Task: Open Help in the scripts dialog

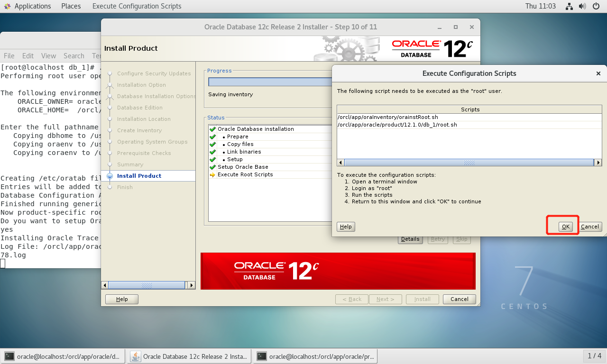Action: click(346, 227)
